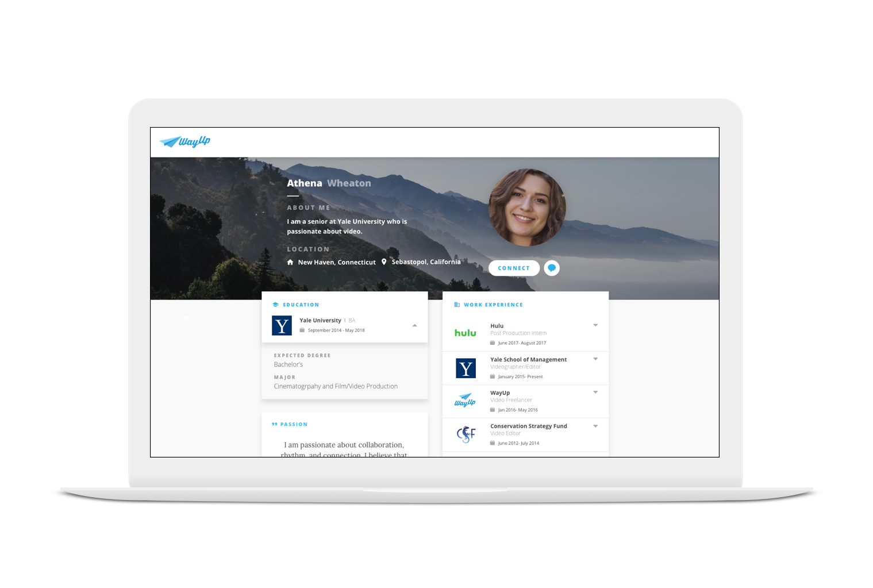Collapse the Yale University education entry
Image resolution: width=873 pixels, height=588 pixels.
(x=414, y=325)
